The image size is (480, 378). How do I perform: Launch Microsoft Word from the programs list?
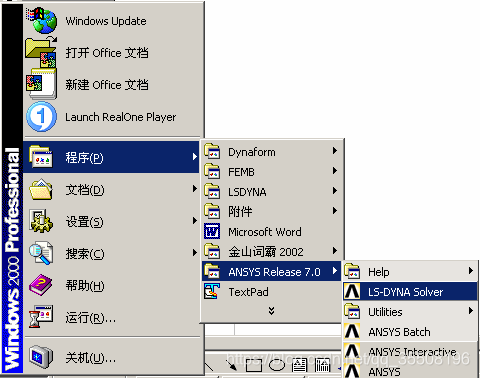(x=271, y=232)
